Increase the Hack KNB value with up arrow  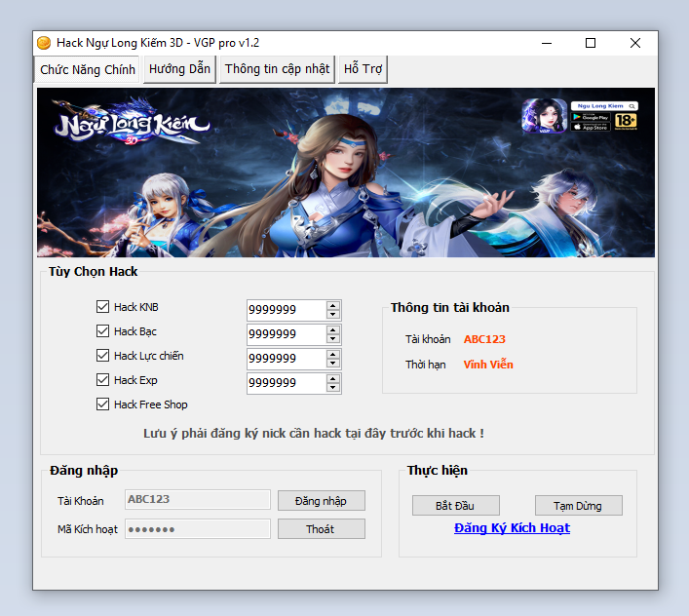click(333, 305)
